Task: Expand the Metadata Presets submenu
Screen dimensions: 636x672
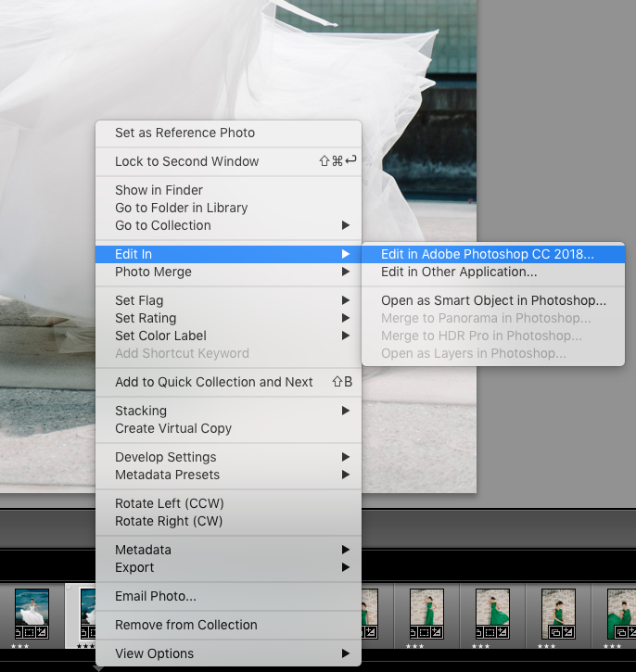Action: tap(228, 475)
